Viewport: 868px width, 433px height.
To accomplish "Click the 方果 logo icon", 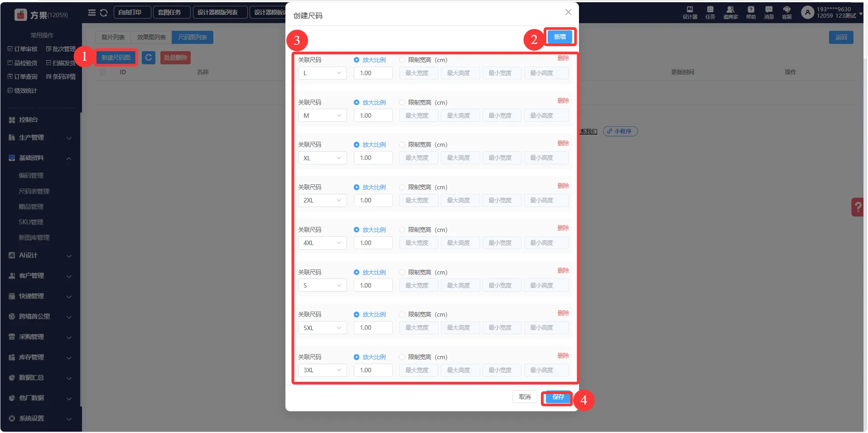I will tap(21, 15).
